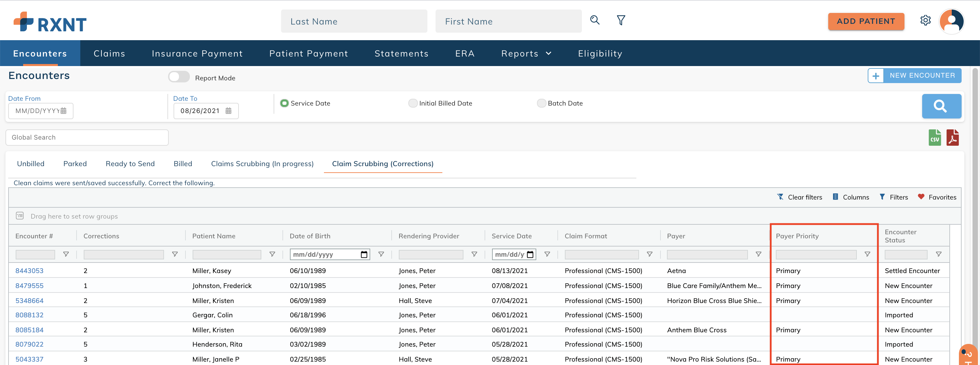The image size is (980, 365).
Task: Click the row groups list icon
Action: [20, 216]
